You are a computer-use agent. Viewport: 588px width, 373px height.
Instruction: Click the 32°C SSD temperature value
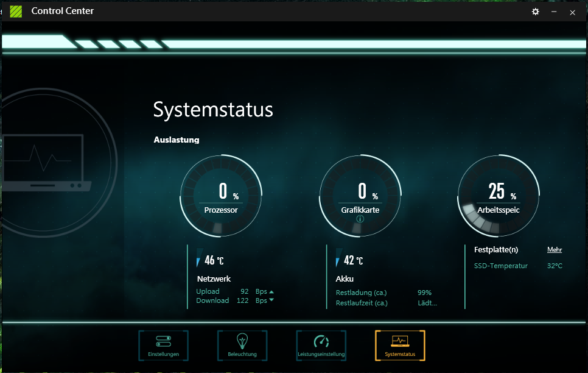click(555, 266)
